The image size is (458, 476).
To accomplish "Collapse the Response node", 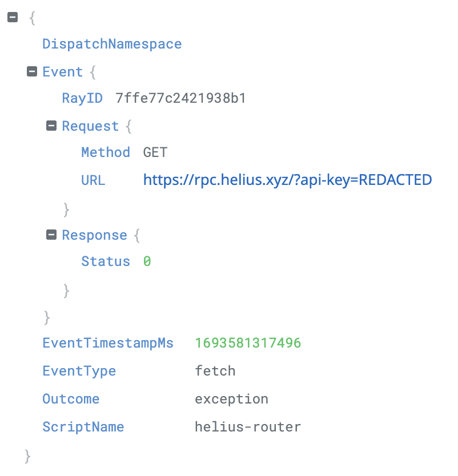I will pyautogui.click(x=51, y=235).
